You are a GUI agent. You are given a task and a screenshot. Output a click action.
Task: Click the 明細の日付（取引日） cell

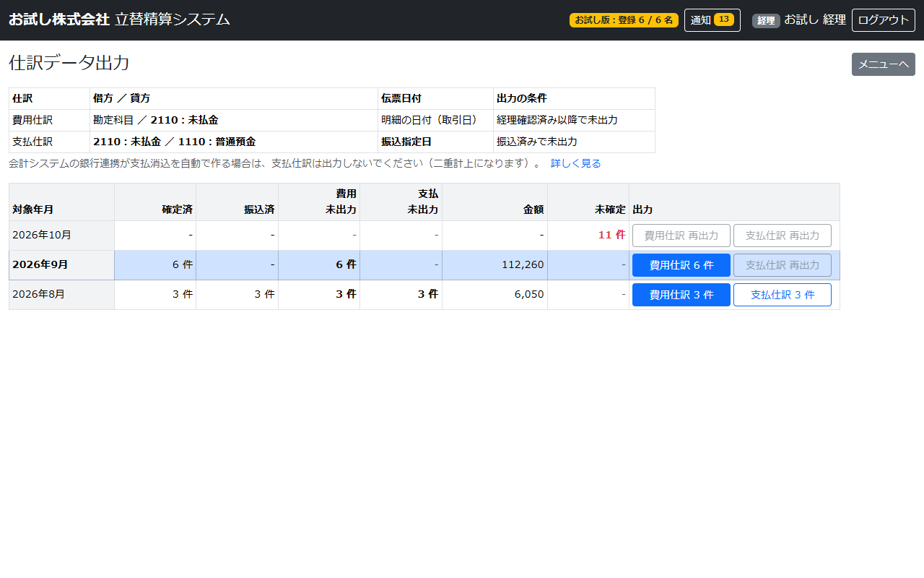pos(435,120)
